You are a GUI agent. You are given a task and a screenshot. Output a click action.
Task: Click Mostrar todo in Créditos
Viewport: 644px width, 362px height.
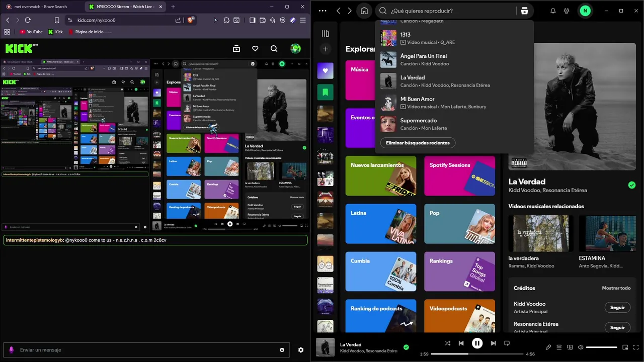point(616,288)
